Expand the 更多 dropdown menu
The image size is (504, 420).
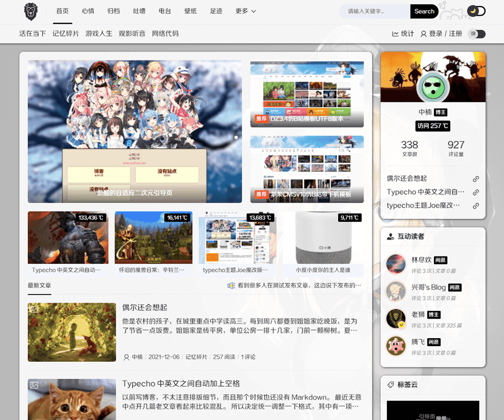[x=246, y=11]
